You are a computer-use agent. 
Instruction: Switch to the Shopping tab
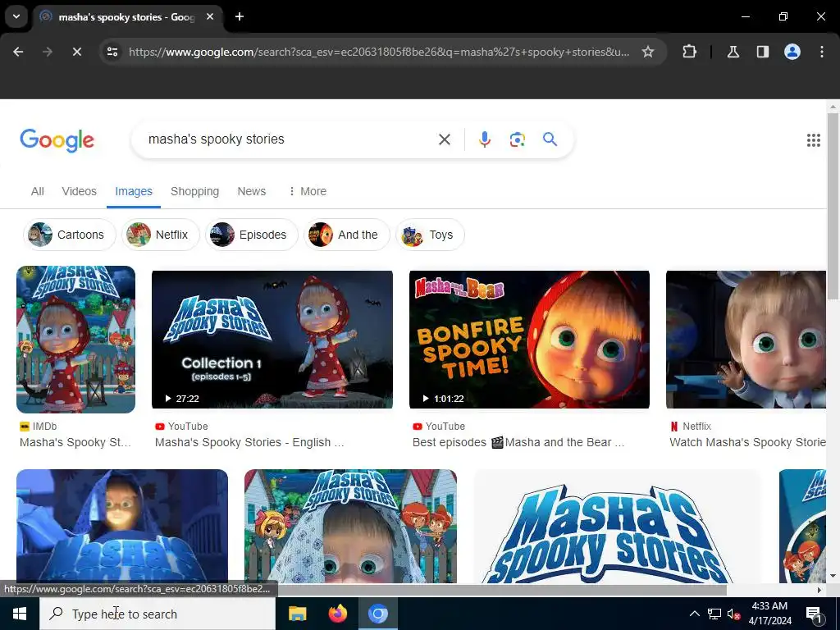194,191
